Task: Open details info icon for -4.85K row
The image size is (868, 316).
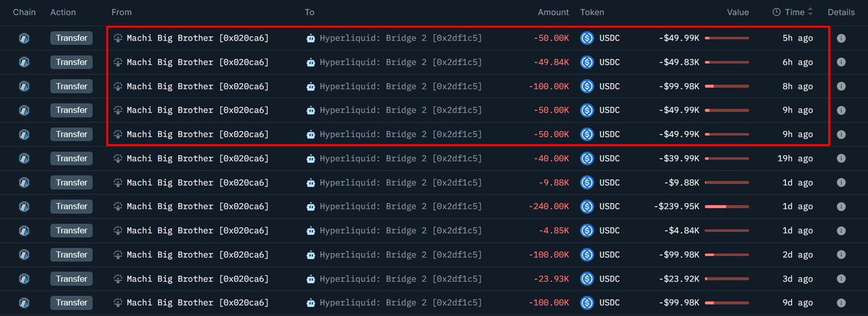Action: pos(841,230)
